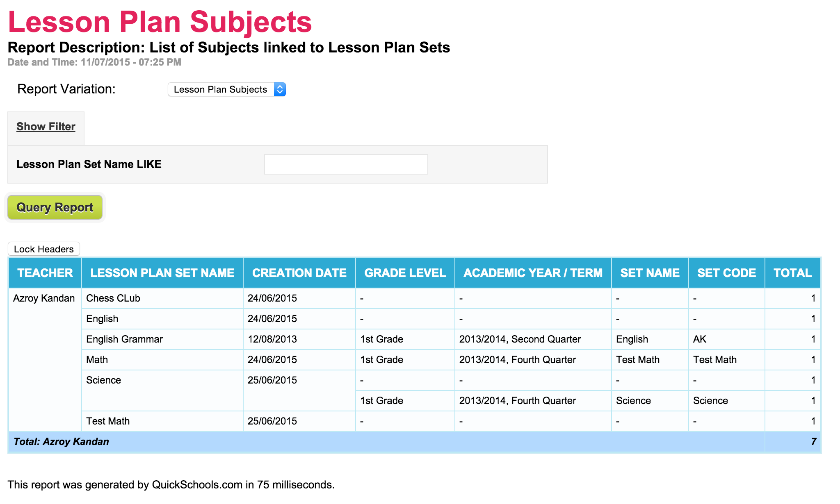Screen dimensions: 840x504
Task: Click the Show Filter link
Action: [46, 127]
